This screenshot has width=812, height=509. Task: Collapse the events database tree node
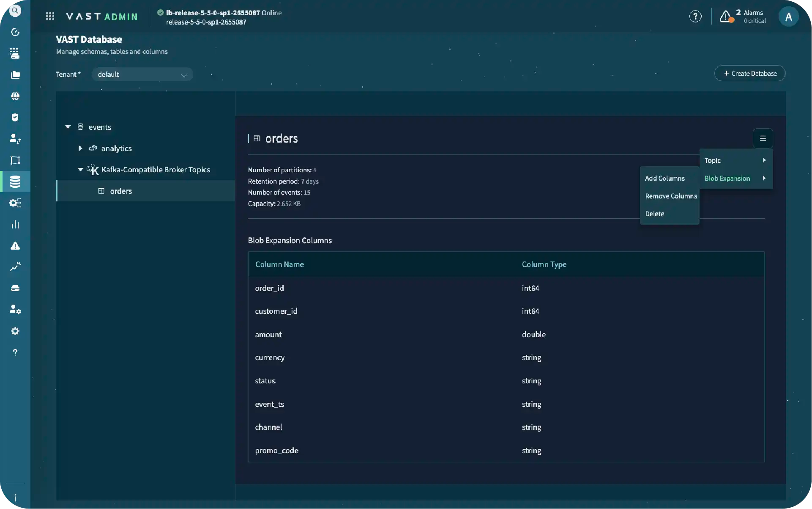tap(68, 127)
